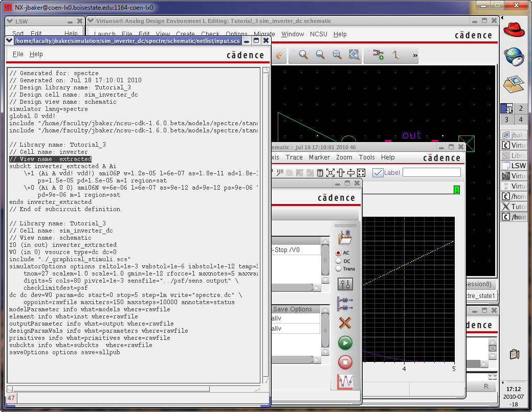Toggle the Label checkbox in waveform toolbar
The width and height of the screenshot is (532, 412).
[x=378, y=173]
